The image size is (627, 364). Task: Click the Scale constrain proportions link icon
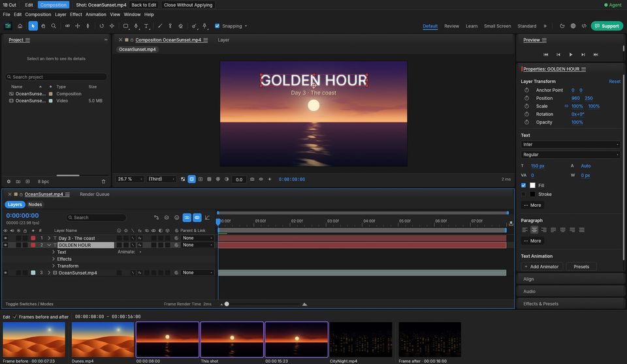click(566, 106)
